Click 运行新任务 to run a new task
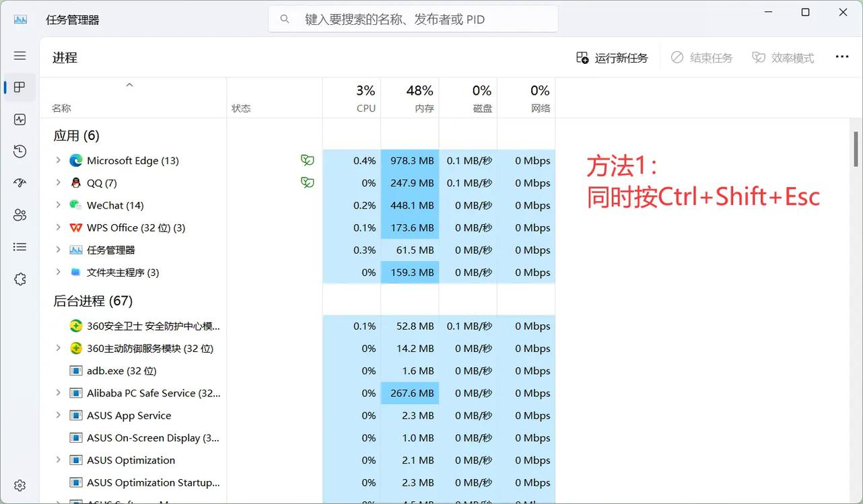The height and width of the screenshot is (504, 863). 612,57
